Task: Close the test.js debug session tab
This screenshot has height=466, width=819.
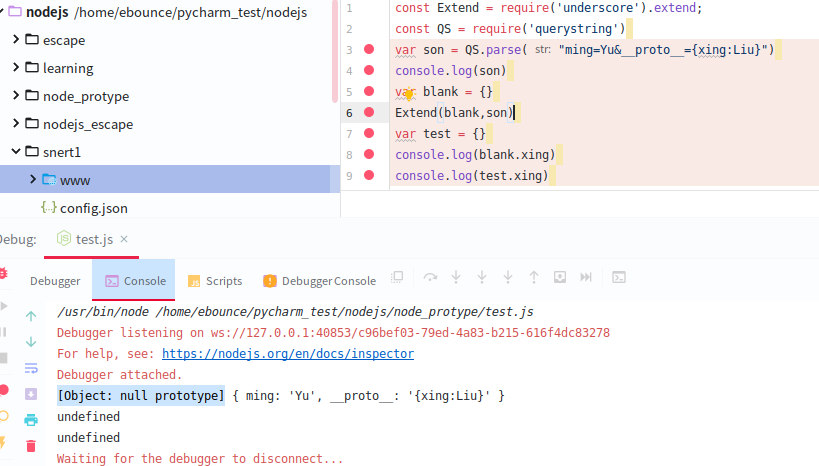Action: point(124,240)
